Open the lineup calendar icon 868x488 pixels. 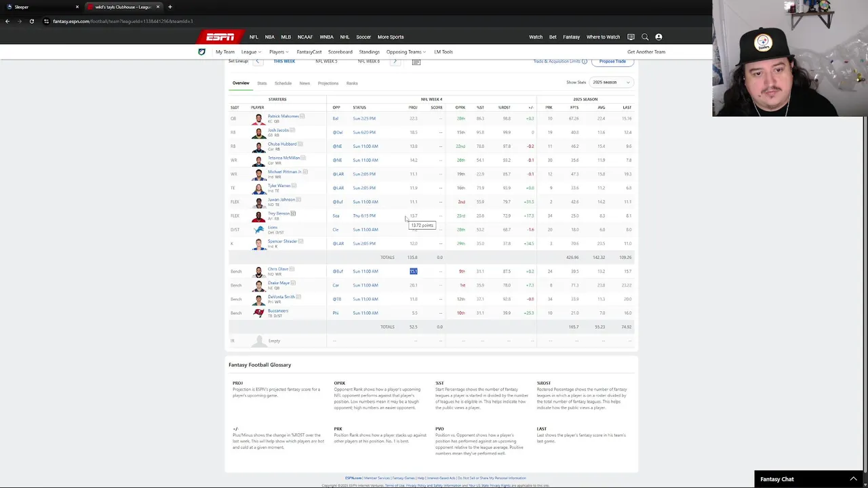416,62
